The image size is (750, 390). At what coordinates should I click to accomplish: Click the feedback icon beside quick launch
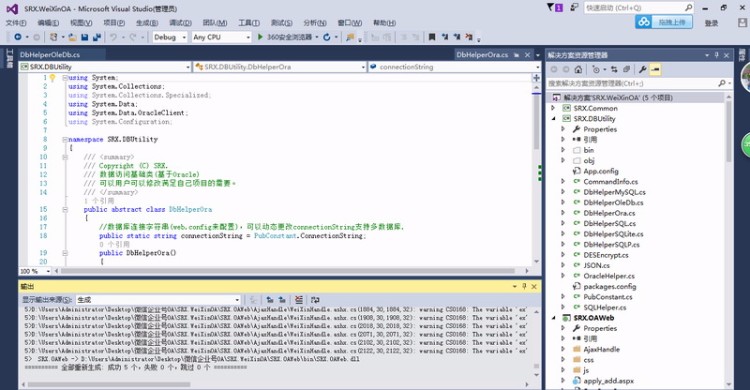574,7
